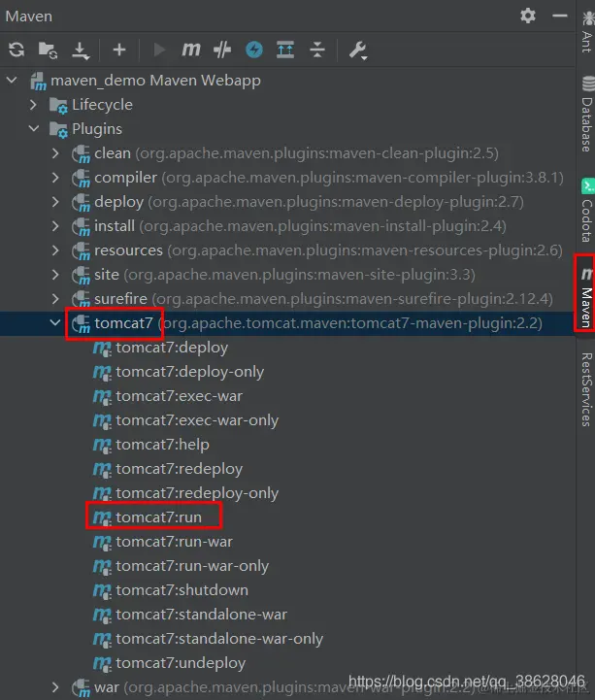The width and height of the screenshot is (595, 700).
Task: Click the compiler plugin icon
Action: click(82, 178)
